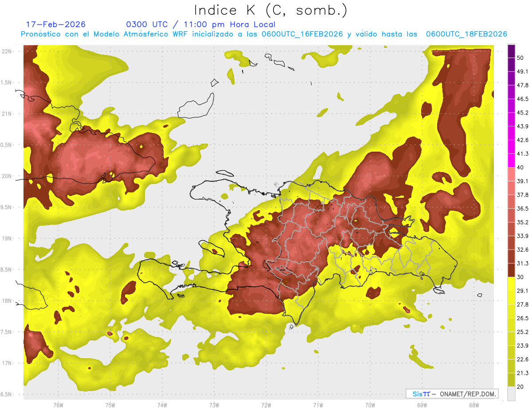Click the colorbar value '26.5'
Screen dimensions: 532x411
(x=523, y=318)
